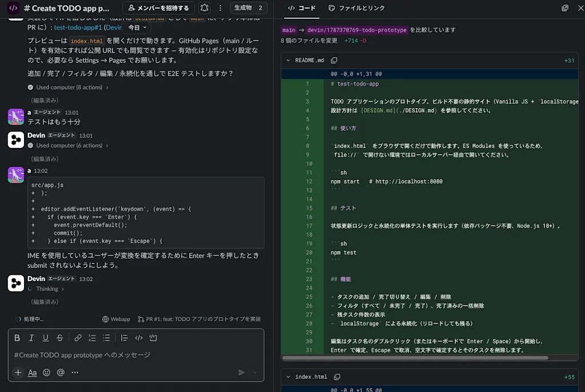Start an ordered list in composer
Viewport: 585px width, 392px height.
92,338
